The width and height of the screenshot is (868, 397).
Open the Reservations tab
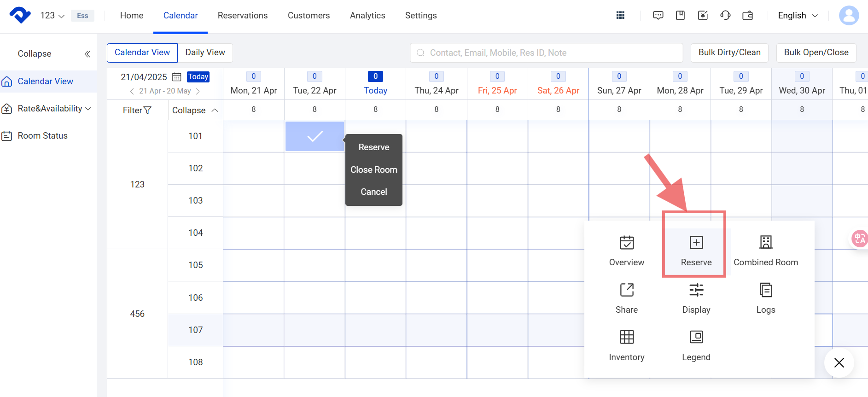tap(243, 16)
